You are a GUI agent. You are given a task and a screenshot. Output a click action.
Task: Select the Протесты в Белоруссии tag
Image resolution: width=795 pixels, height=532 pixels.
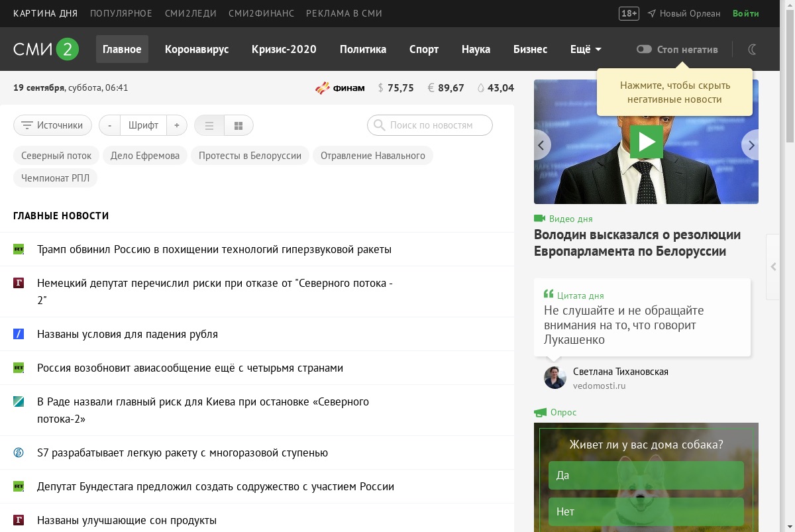pos(250,156)
